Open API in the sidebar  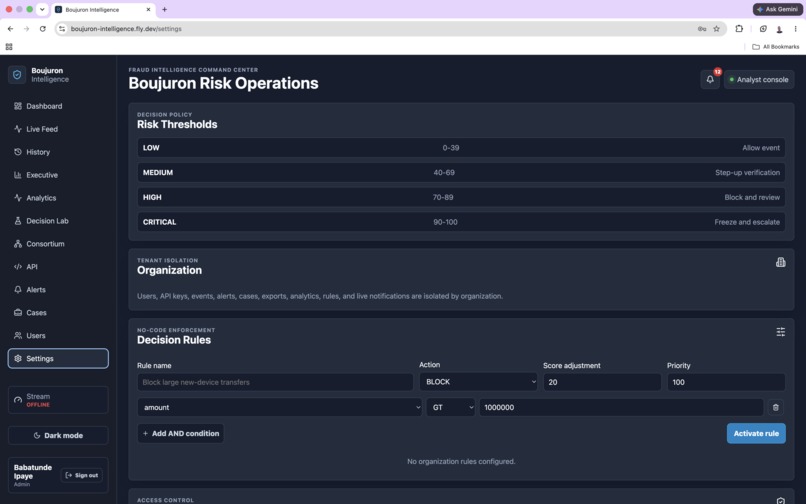58,266
